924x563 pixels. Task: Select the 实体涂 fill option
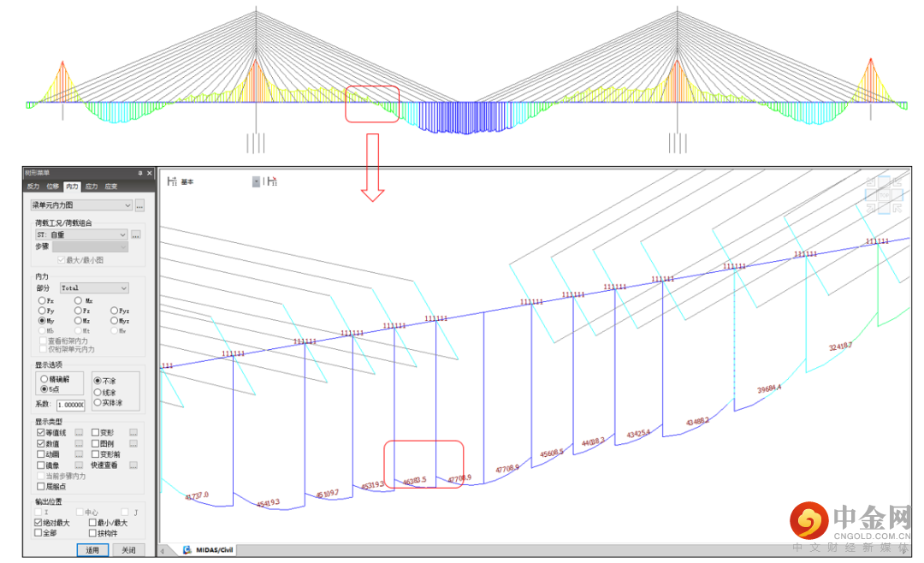pos(98,403)
